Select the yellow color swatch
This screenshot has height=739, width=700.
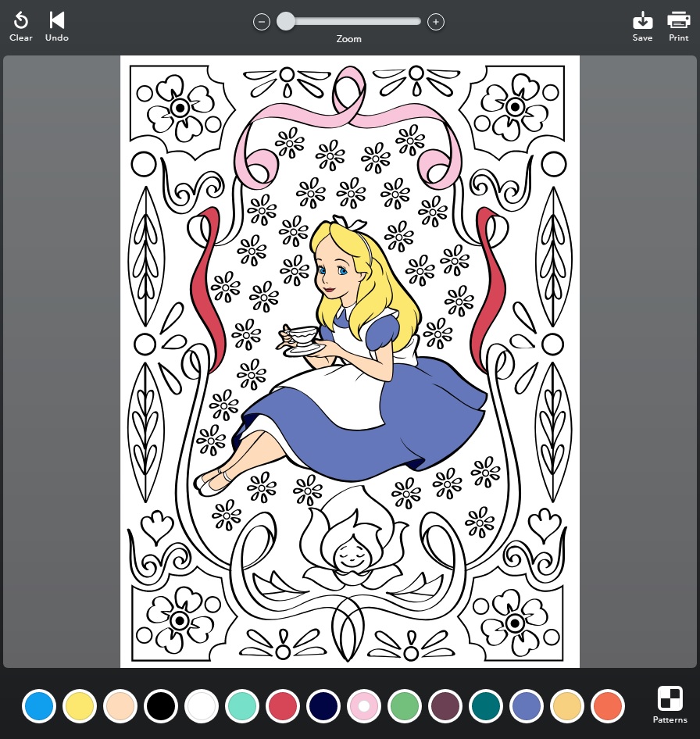point(79,706)
